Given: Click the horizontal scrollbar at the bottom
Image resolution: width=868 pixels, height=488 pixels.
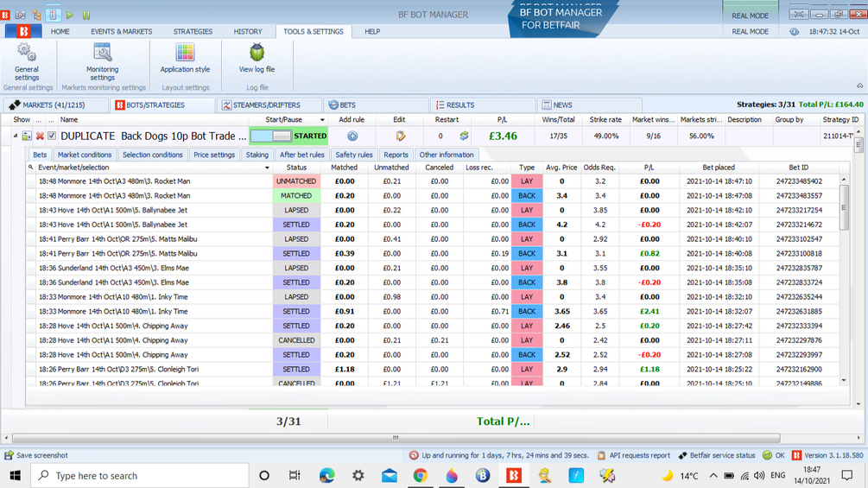Looking at the screenshot, I should click(x=396, y=438).
